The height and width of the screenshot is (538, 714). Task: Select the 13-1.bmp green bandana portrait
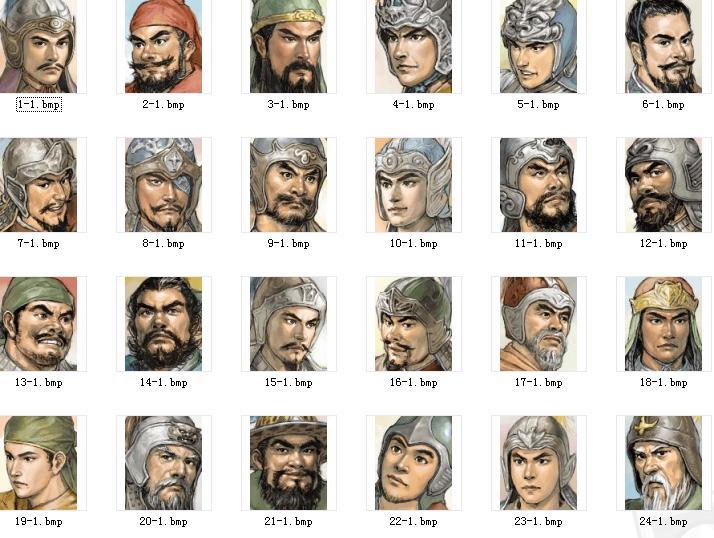pos(38,324)
